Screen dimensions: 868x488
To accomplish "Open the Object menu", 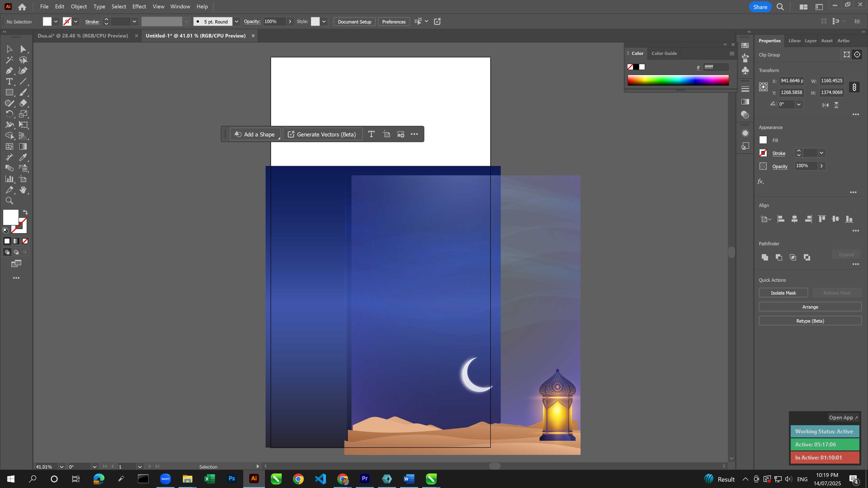I will click(x=78, y=6).
